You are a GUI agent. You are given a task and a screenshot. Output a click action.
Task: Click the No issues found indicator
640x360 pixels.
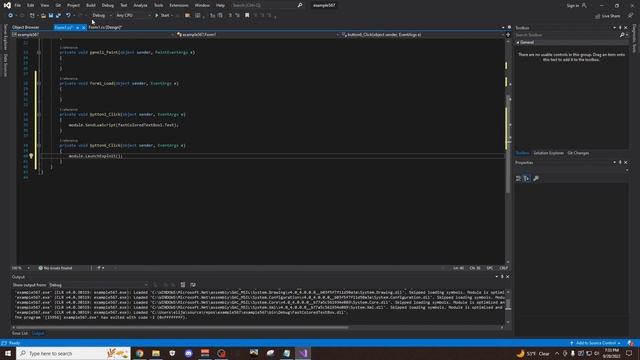coord(55,268)
